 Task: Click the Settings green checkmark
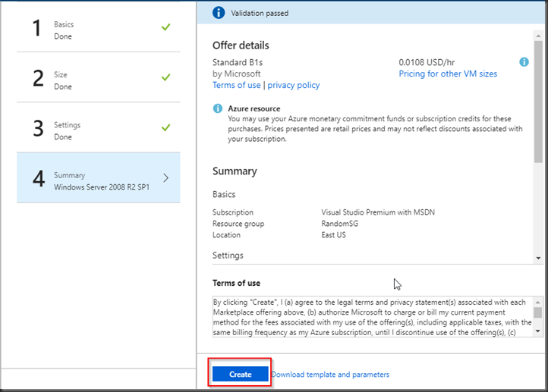tap(166, 127)
